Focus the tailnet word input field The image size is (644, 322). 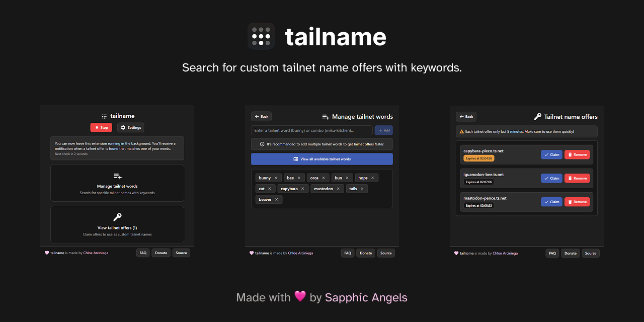pos(312,130)
